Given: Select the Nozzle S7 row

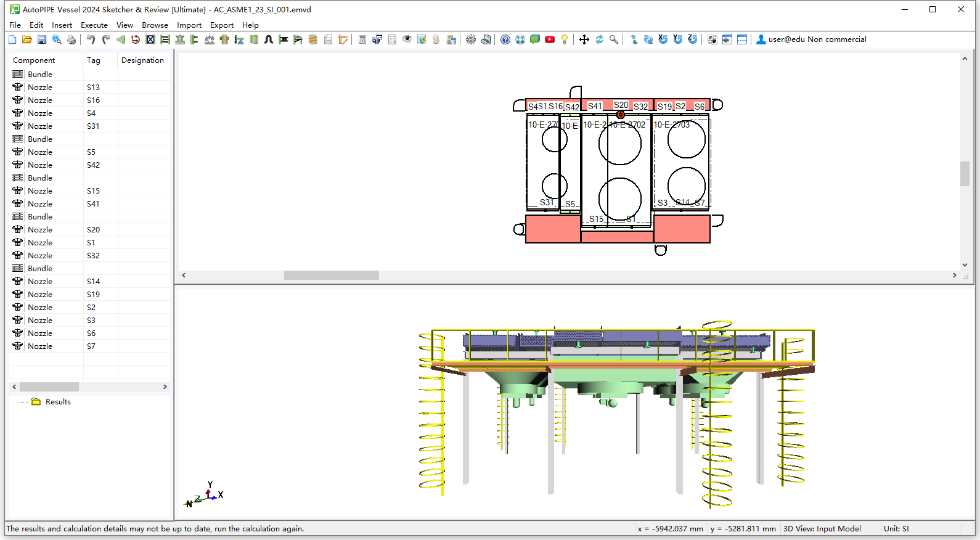Looking at the screenshot, I should coord(90,346).
